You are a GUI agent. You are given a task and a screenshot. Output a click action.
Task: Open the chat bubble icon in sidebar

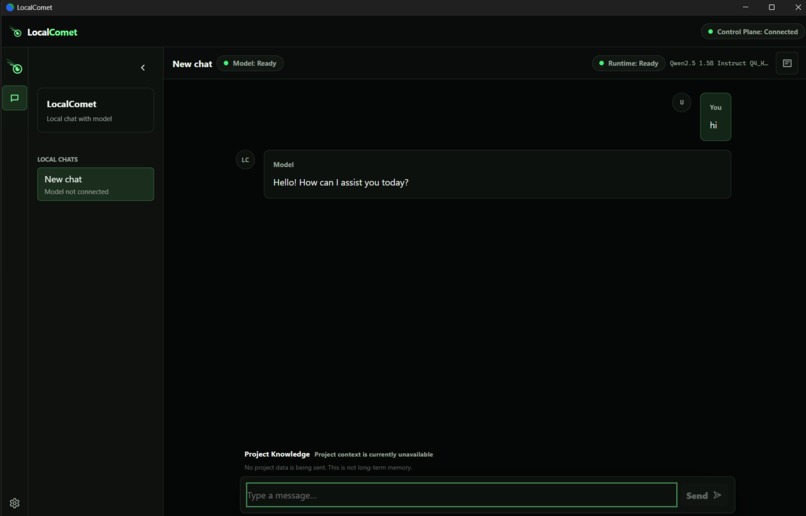pyautogui.click(x=14, y=98)
